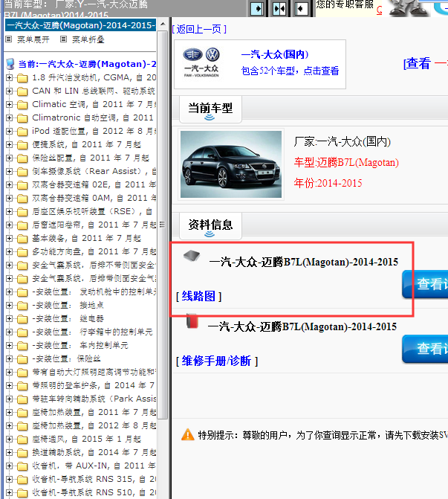
Task: Expand 安全气囊系统 后排不带侧面安全 node
Action: (x=9, y=265)
